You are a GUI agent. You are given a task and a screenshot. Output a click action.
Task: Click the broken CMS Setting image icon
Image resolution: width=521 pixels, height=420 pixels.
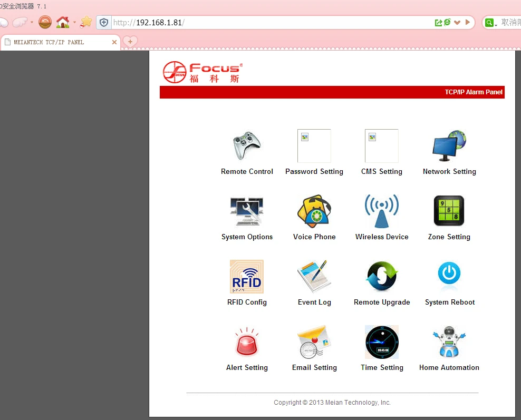(x=381, y=146)
